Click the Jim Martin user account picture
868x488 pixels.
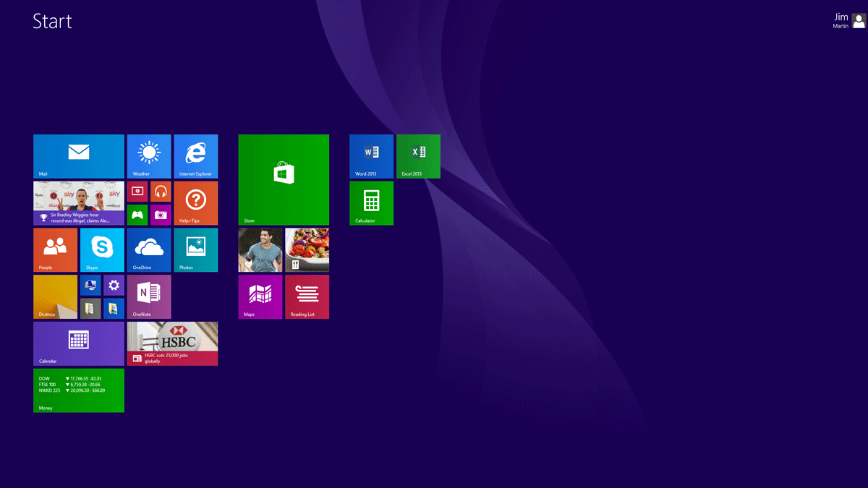(x=859, y=21)
